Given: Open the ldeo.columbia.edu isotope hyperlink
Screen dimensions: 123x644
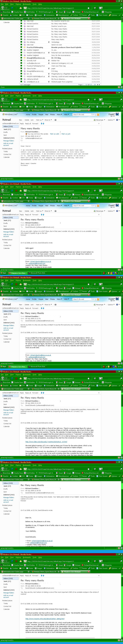Looking at the screenshot, I should coord(46,442).
